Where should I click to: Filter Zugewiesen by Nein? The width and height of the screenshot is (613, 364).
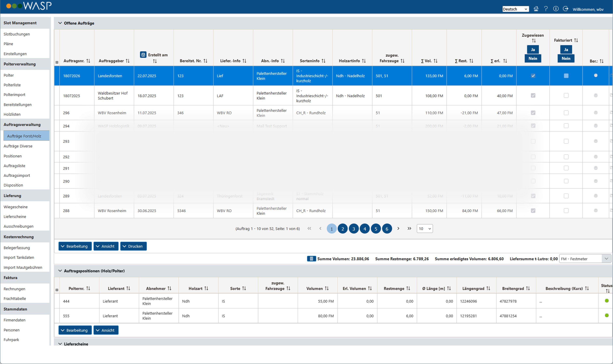click(x=533, y=58)
